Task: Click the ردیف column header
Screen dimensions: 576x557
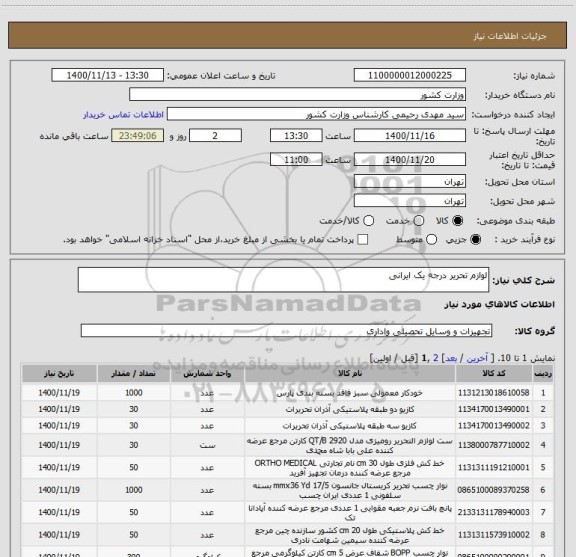Action: click(543, 374)
